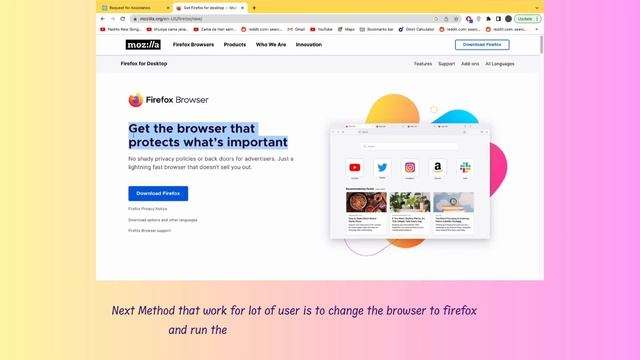Click the blue Download Firefox button

[x=158, y=193]
